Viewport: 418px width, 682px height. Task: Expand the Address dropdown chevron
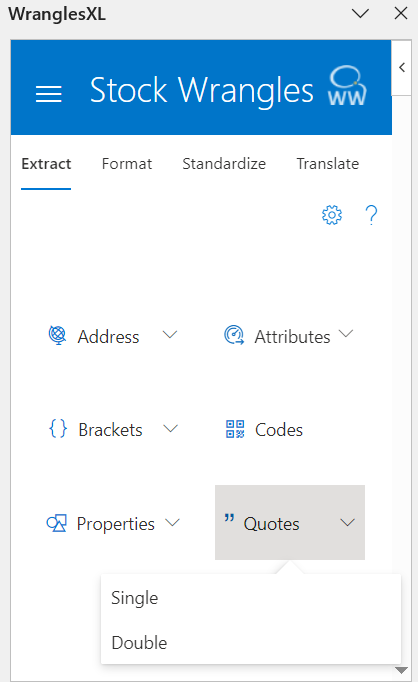coord(170,334)
